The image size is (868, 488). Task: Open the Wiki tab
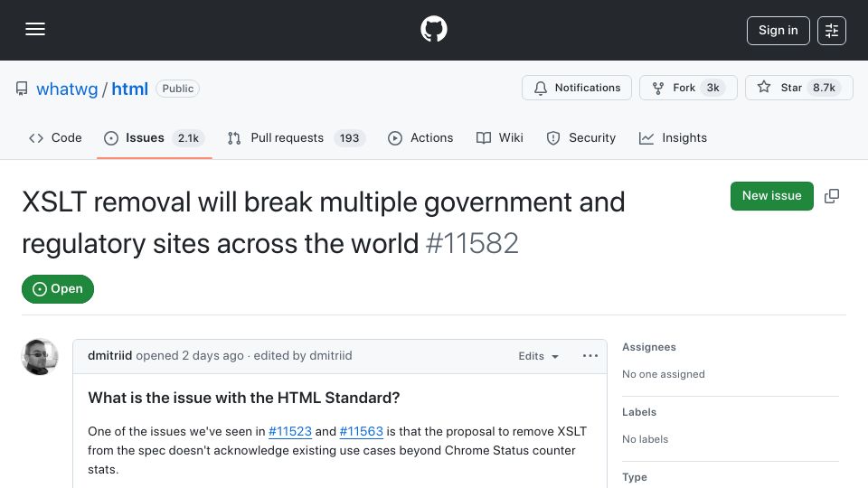[500, 137]
